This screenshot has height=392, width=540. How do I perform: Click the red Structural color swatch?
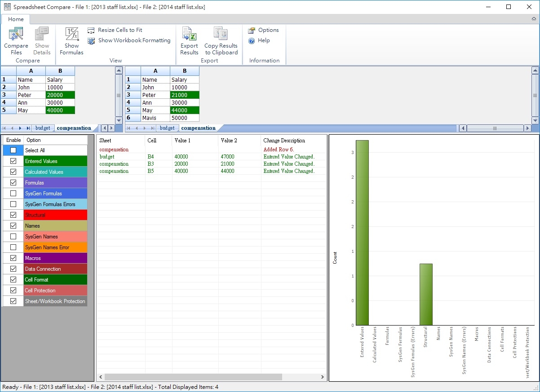pyautogui.click(x=55, y=215)
